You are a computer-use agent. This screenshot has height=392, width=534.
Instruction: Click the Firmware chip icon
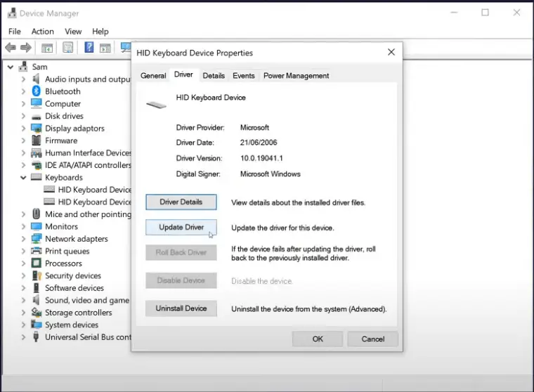tap(36, 140)
